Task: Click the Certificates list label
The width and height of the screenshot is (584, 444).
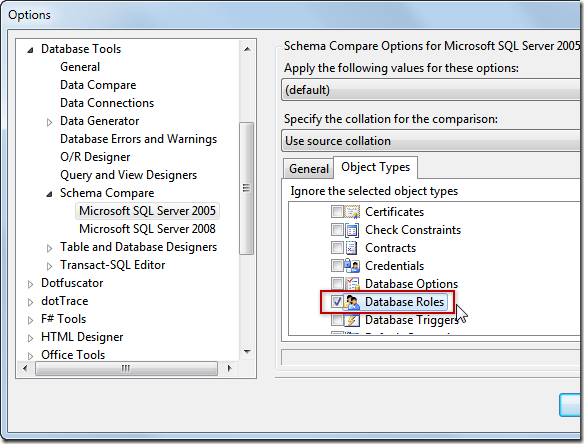Action: (x=394, y=212)
